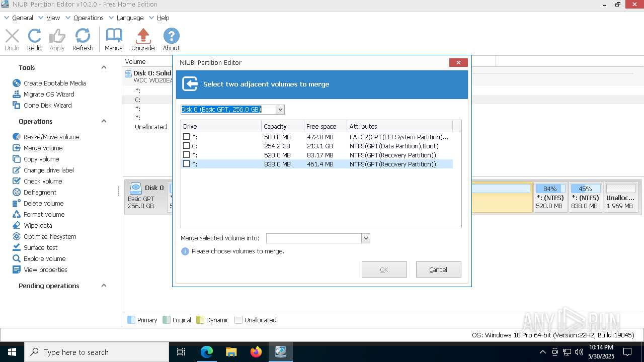The image size is (644, 362).
Task: Click the Logical legend color swatch
Action: click(x=167, y=320)
